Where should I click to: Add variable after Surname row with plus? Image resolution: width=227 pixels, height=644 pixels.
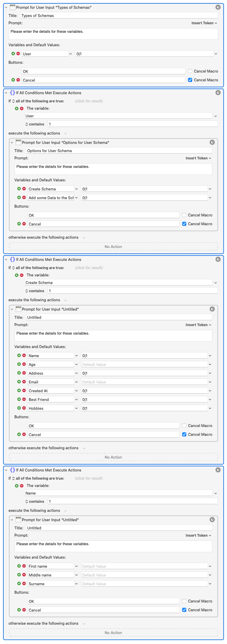19,583
